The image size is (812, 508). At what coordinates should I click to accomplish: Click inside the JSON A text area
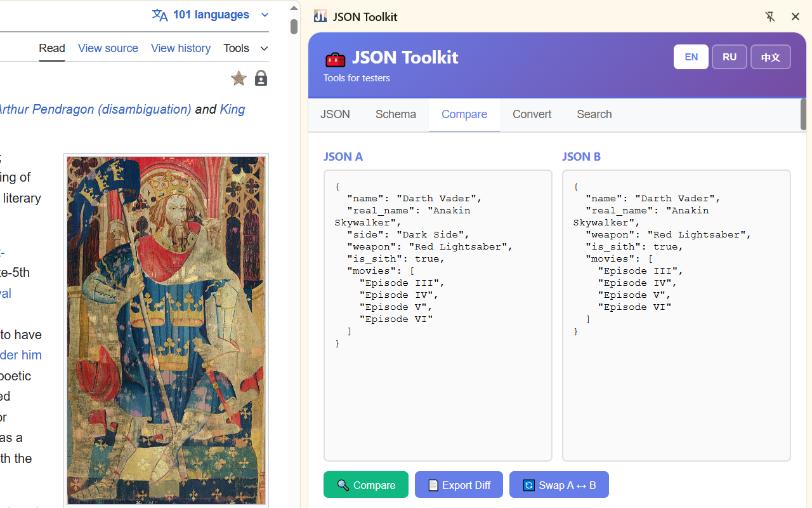click(438, 316)
